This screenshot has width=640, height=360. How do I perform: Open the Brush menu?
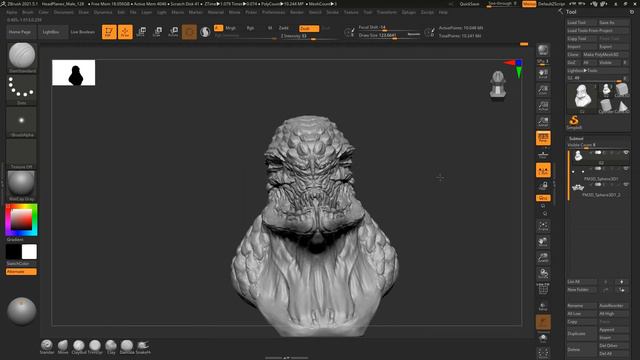28,13
